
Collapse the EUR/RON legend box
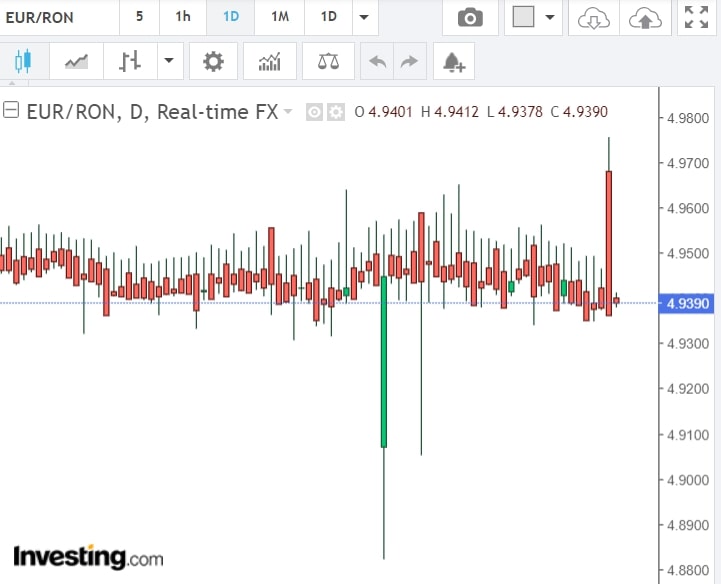click(12, 111)
